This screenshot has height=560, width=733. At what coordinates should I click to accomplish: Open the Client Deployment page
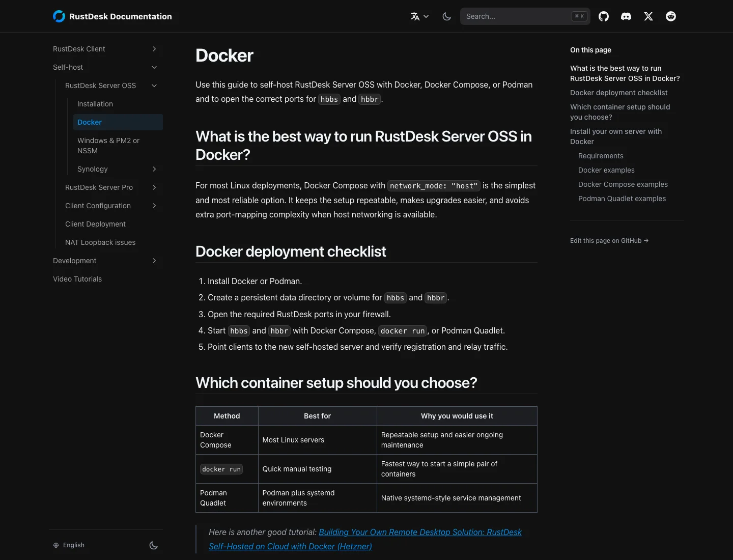tap(112, 224)
